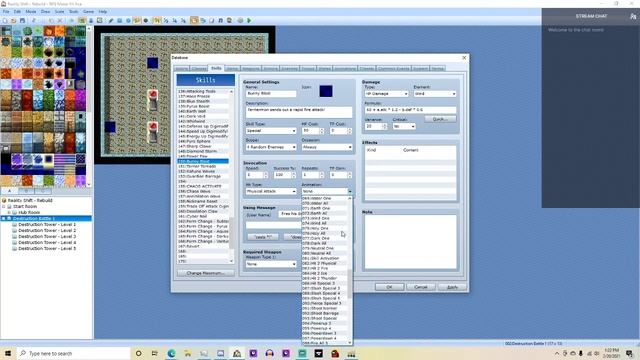Click the Cut toolbar icon

(34, 20)
